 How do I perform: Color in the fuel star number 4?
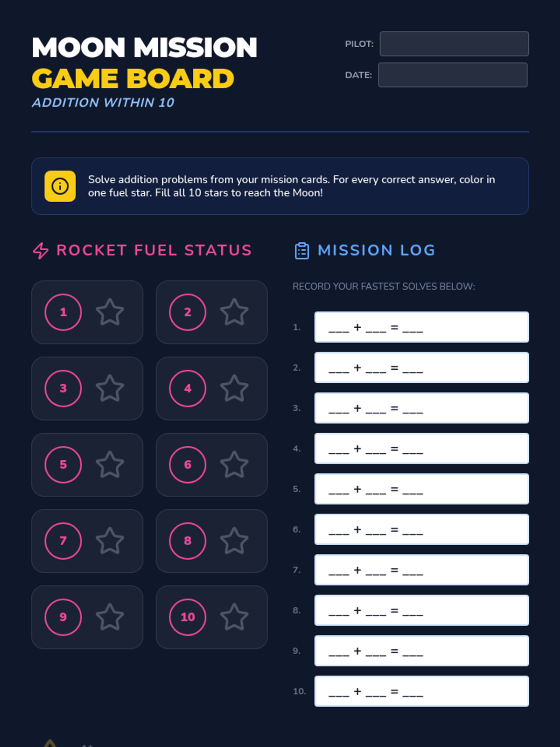[234, 388]
